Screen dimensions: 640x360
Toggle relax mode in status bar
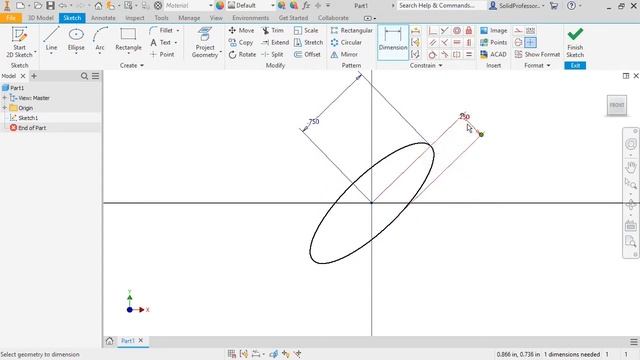[298, 354]
